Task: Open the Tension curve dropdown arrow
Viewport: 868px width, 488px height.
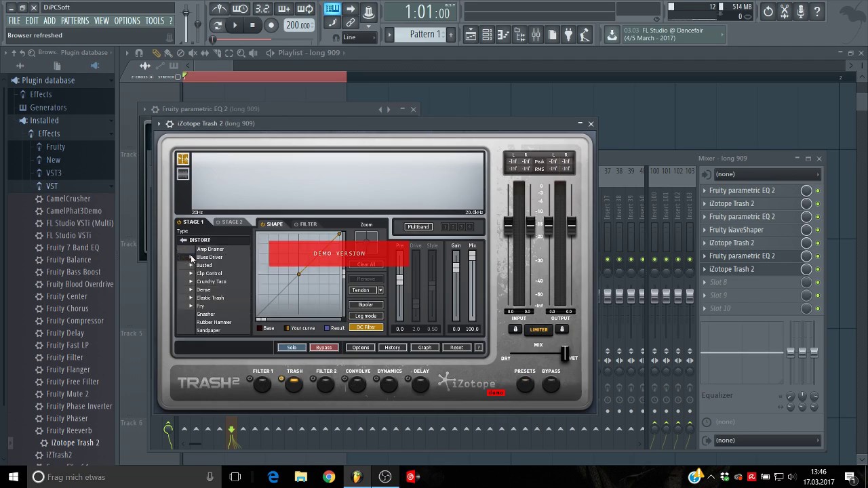Action: tap(380, 290)
